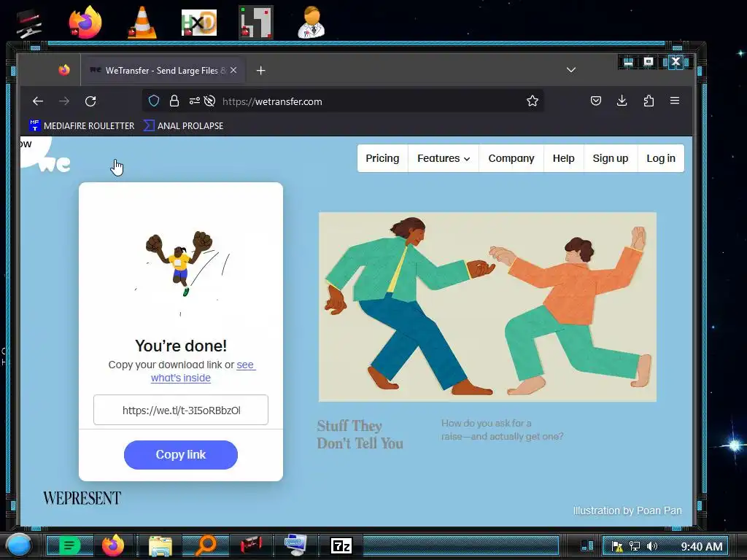Click the blocked autoplay icon in address bar
The image size is (747, 560).
(209, 101)
